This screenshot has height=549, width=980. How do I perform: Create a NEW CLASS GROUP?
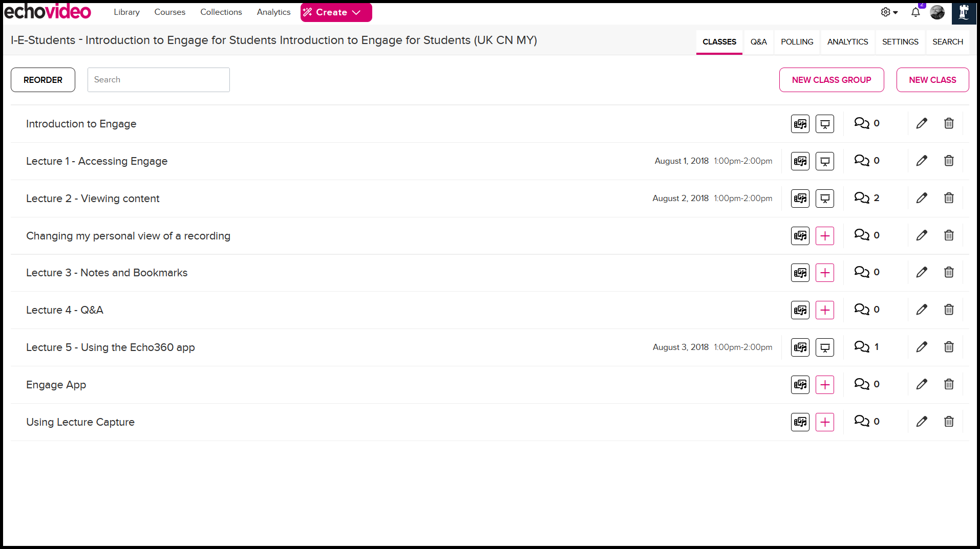(831, 79)
